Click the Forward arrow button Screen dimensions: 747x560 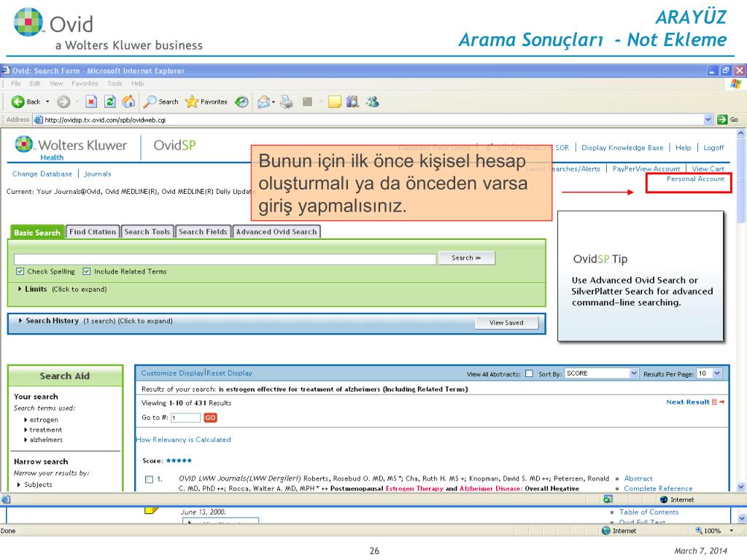[x=63, y=101]
